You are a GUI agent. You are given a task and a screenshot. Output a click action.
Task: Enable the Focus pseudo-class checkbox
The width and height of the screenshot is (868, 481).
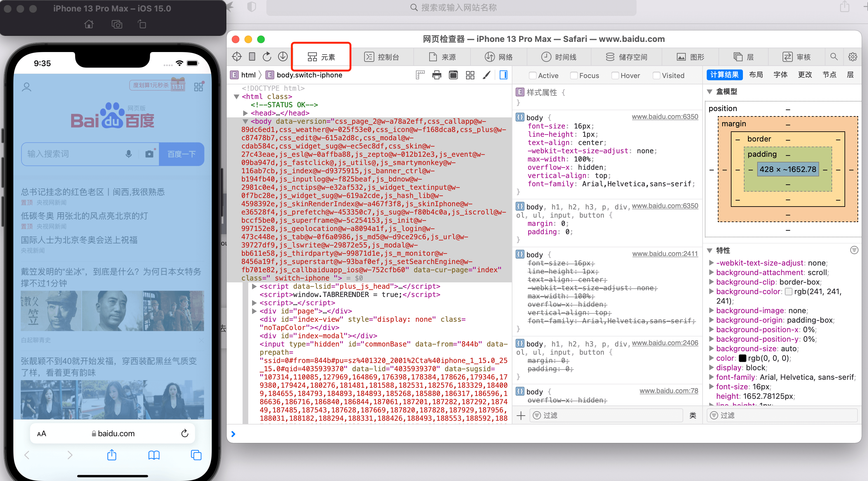point(574,76)
